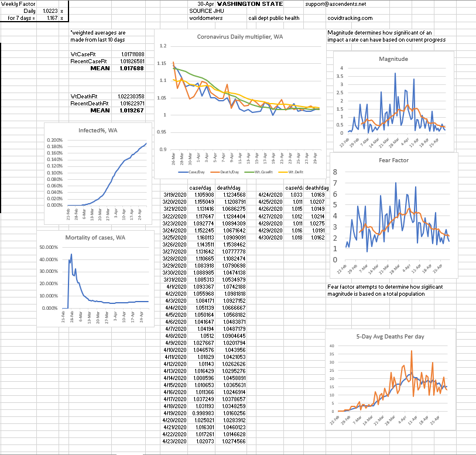Select the 'Mortality of cases, WA' chart title

point(96,237)
